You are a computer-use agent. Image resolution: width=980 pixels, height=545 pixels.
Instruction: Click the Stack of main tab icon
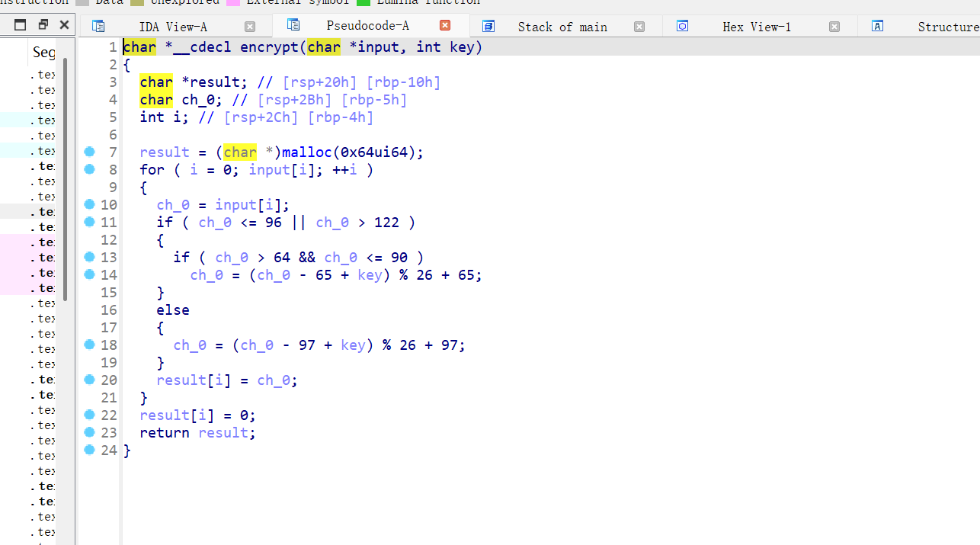(488, 27)
